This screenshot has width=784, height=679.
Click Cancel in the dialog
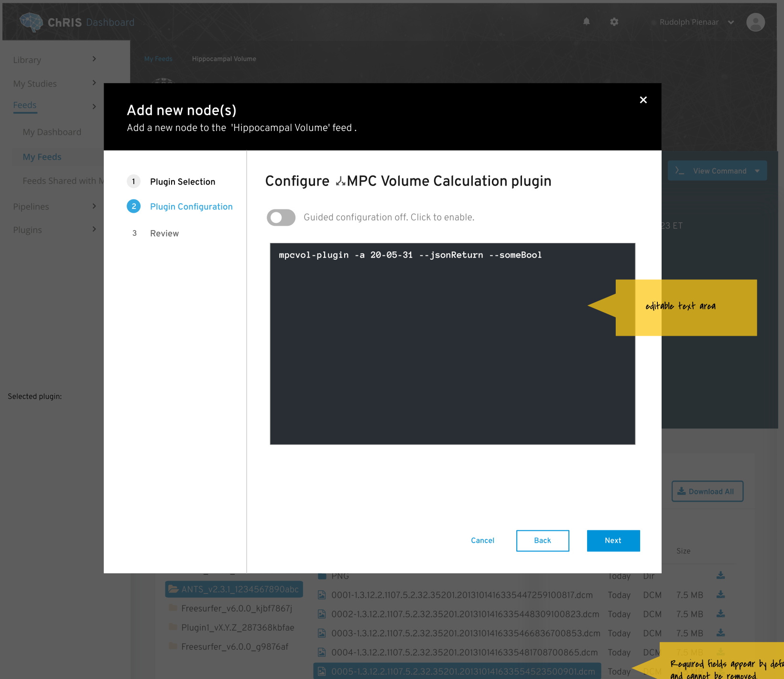click(483, 540)
